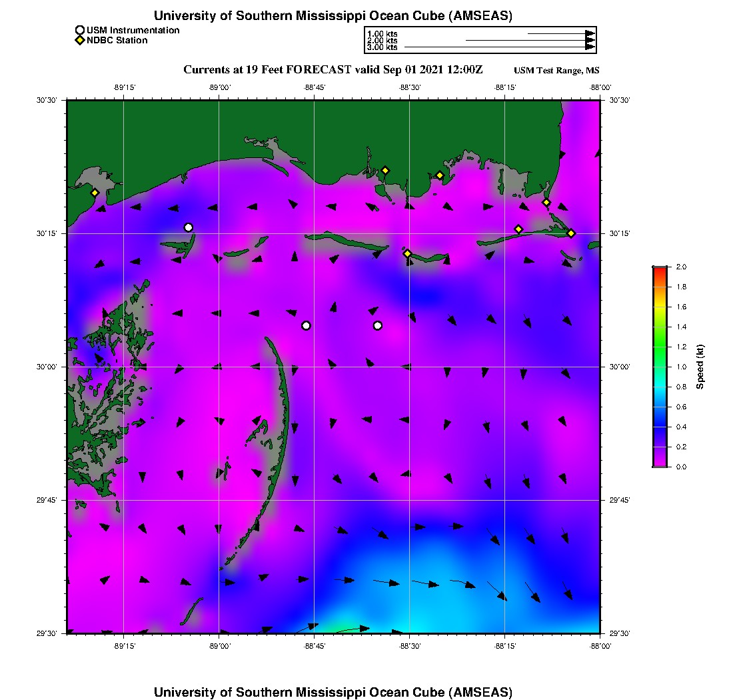
Task: Click the "Speed (kt)" color bar label
Action: point(700,367)
